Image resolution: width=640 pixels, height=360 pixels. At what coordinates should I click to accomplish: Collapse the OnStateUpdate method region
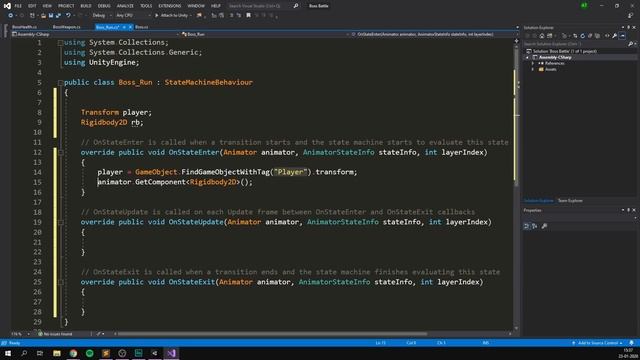tap(60, 222)
